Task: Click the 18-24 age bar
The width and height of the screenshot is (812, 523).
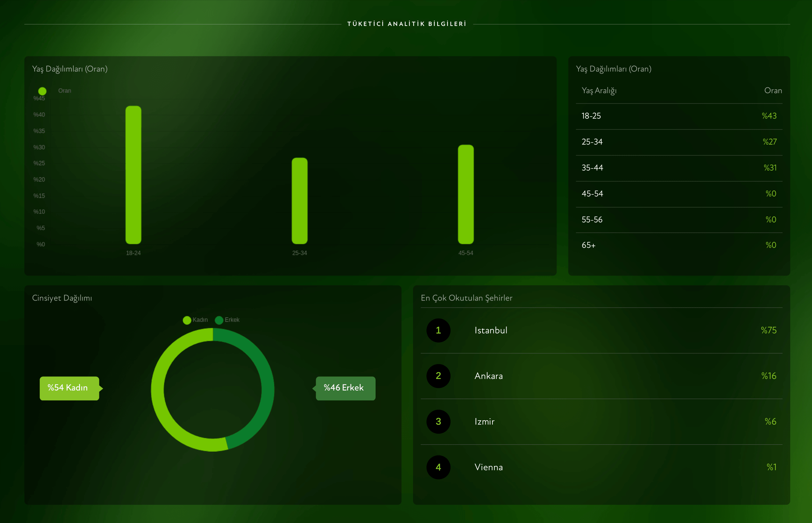Action: 133,175
